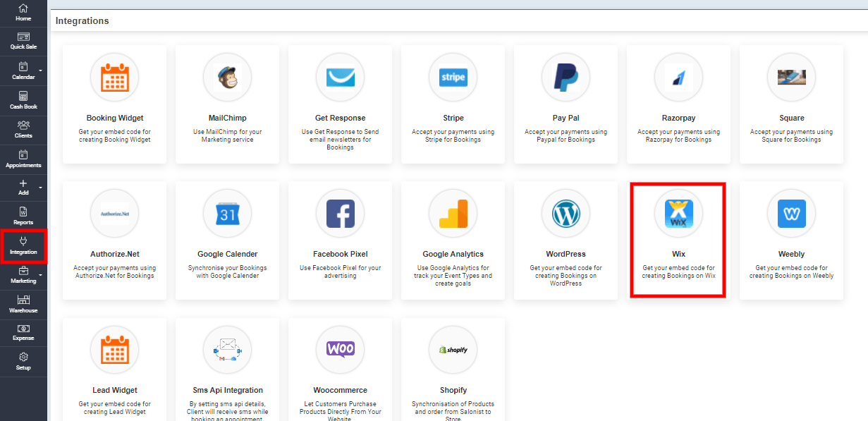This screenshot has height=421, width=868.
Task: Go to Home in sidebar
Action: (23, 13)
